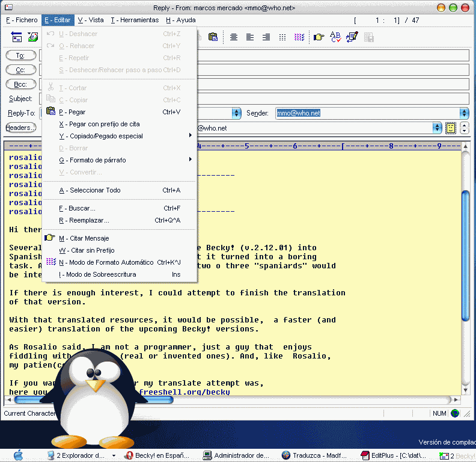Click the freeshell.org/becky link in message
Screen dimensions: 476x462
point(185,392)
